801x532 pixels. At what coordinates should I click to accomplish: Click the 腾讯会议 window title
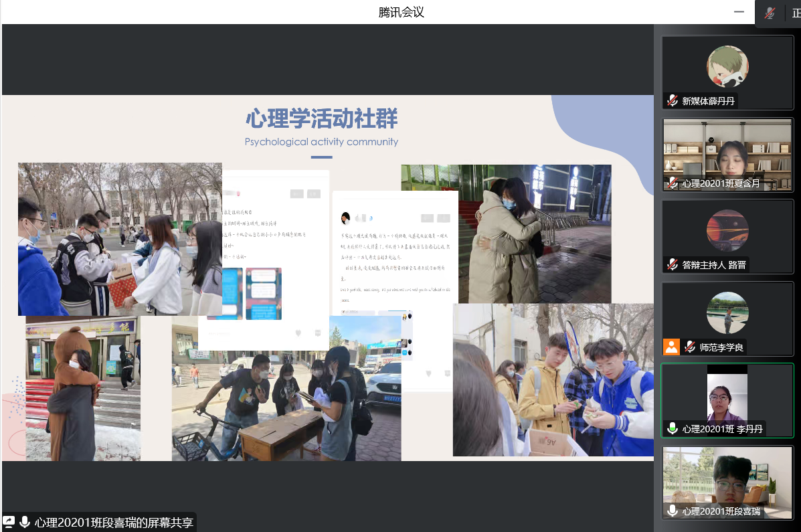(x=401, y=12)
